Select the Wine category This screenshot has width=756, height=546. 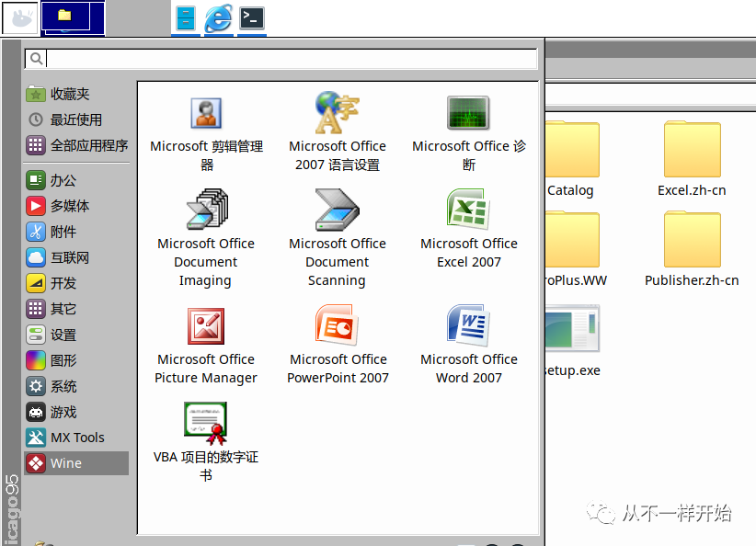point(76,463)
